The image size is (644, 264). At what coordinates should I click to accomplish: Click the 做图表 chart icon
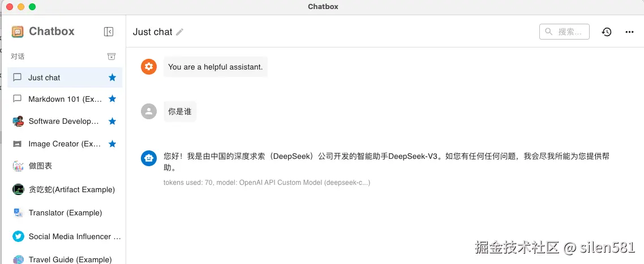pyautogui.click(x=18, y=166)
